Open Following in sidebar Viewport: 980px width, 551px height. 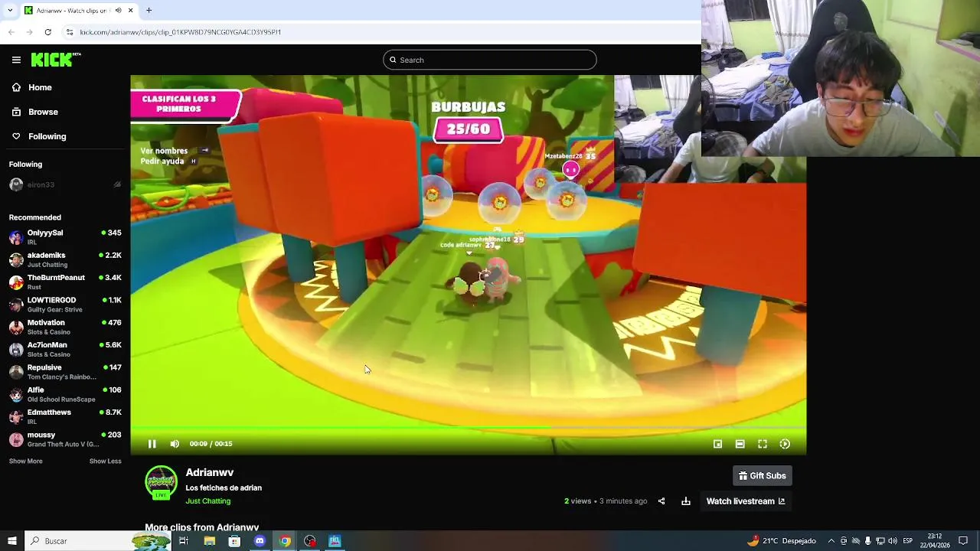pyautogui.click(x=38, y=136)
